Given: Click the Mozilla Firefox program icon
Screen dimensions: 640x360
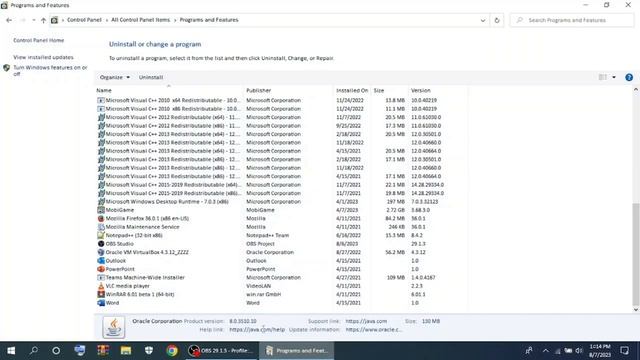Looking at the screenshot, I should point(101,218).
